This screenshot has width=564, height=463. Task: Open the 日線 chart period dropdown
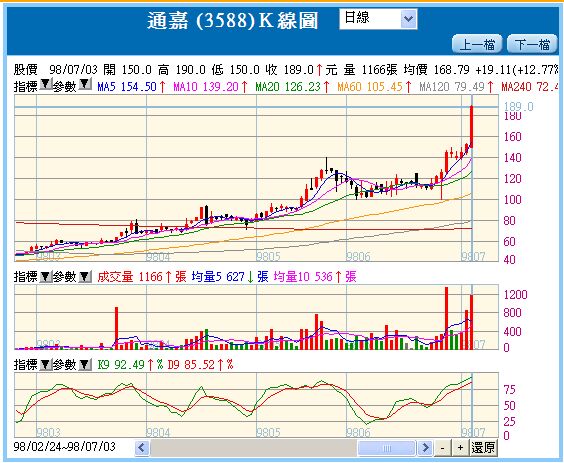[x=378, y=19]
